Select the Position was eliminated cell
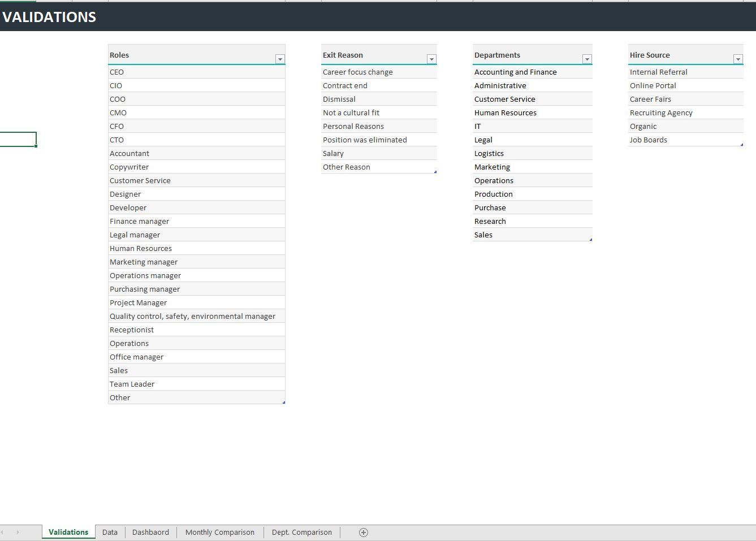Viewport: 756px width, 541px height. click(379, 140)
